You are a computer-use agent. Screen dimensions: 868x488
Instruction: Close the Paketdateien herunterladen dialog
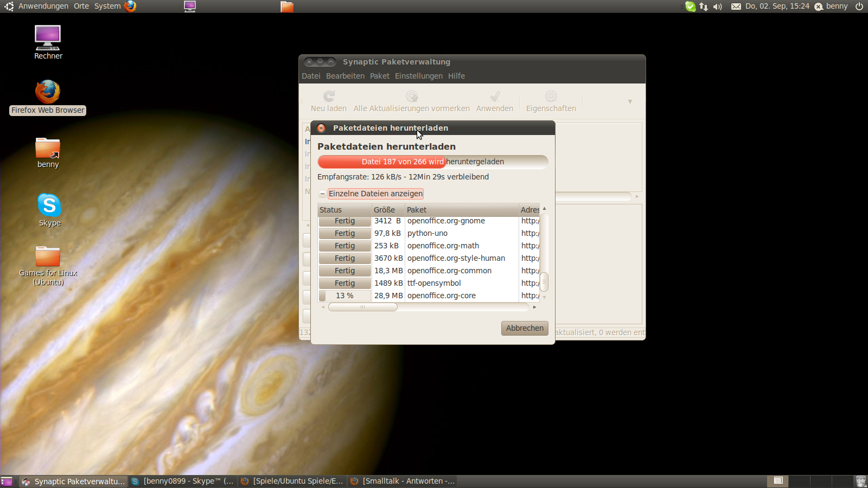click(321, 128)
